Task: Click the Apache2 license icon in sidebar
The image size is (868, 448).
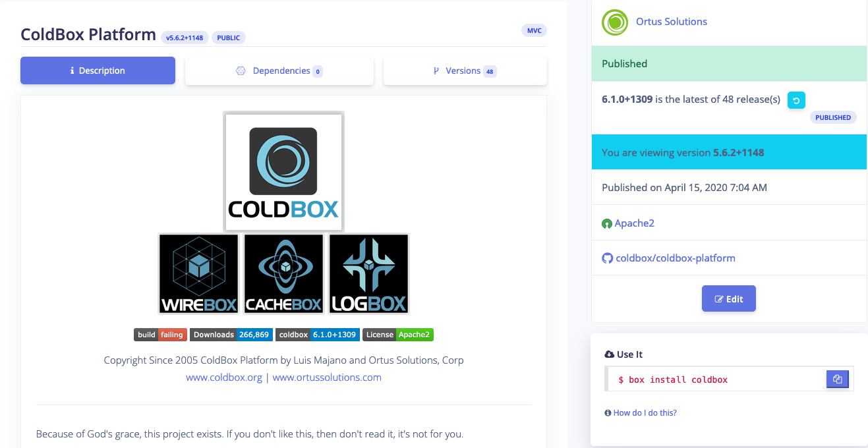Action: [607, 223]
